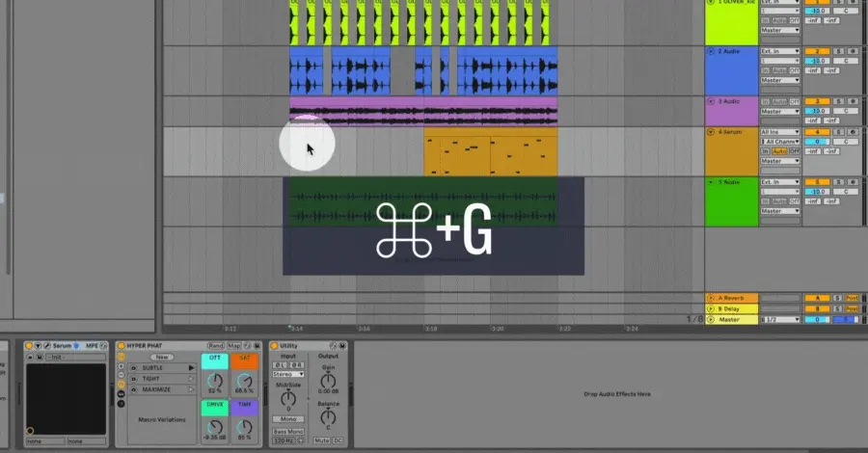Open 4 Serum All Channels dropdown
Image resolution: width=868 pixels, height=453 pixels.
(x=780, y=142)
